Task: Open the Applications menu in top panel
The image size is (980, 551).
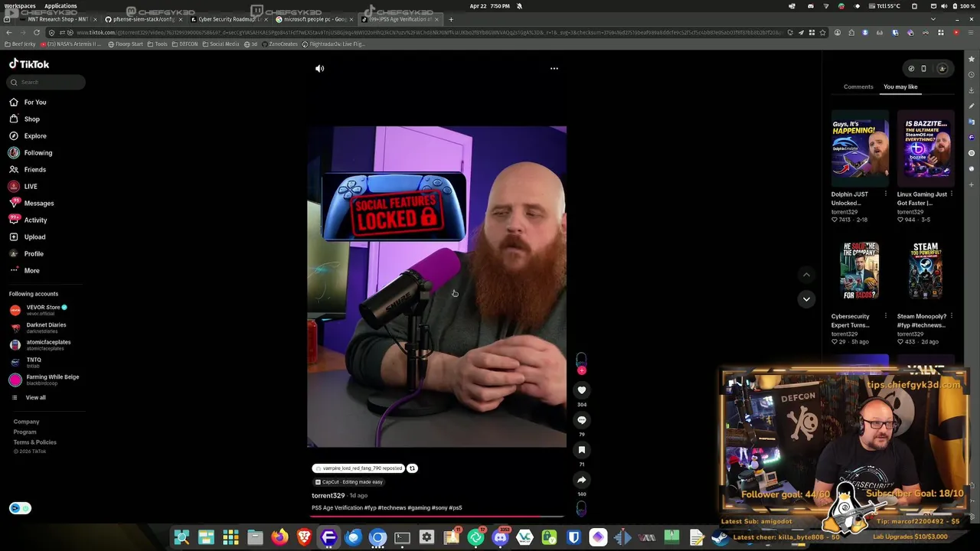Action: 60,5
